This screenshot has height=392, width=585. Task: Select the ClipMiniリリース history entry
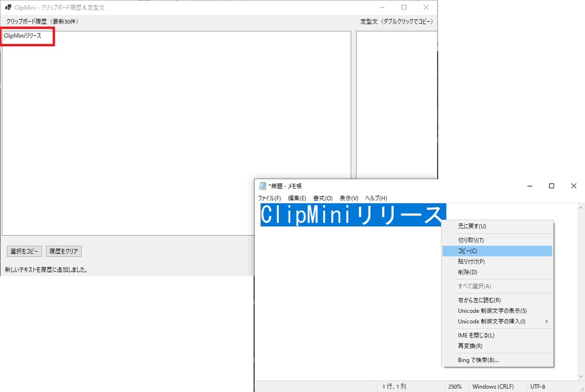click(x=26, y=35)
